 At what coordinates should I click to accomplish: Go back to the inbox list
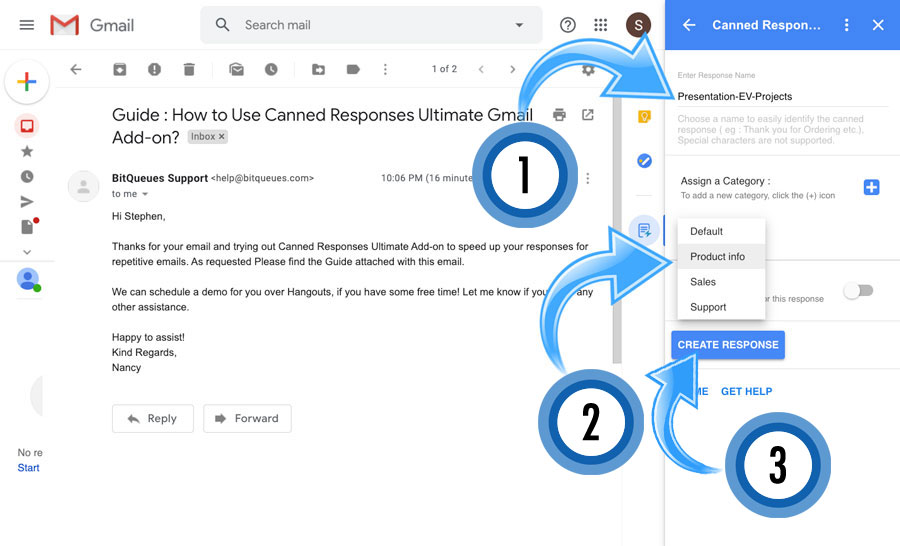(x=76, y=69)
